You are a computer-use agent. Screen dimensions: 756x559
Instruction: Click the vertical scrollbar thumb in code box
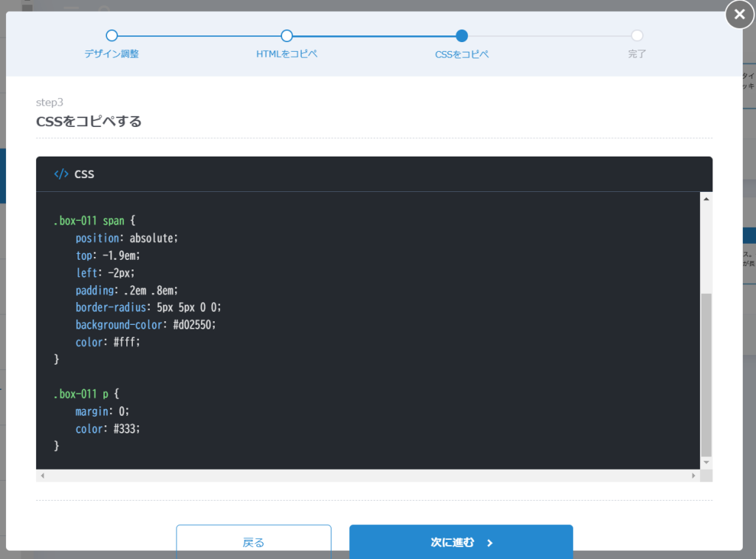pyautogui.click(x=706, y=373)
